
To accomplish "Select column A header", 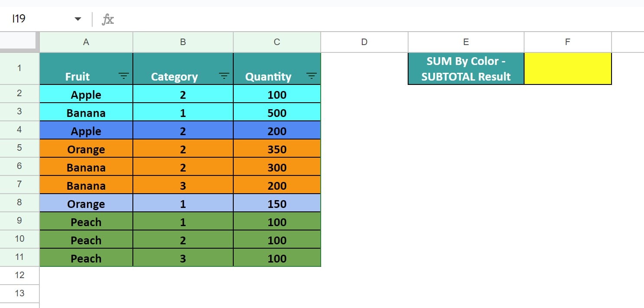I will tap(86, 42).
